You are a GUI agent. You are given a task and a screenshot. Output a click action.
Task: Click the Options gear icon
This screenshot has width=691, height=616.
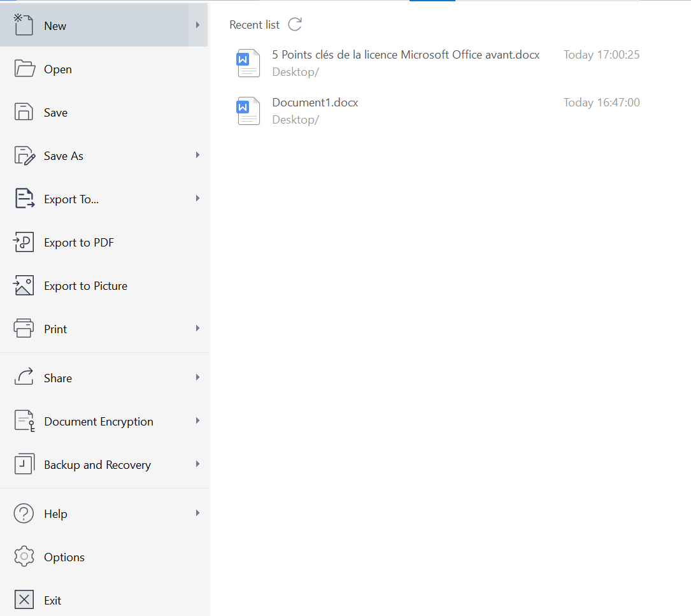[24, 557]
